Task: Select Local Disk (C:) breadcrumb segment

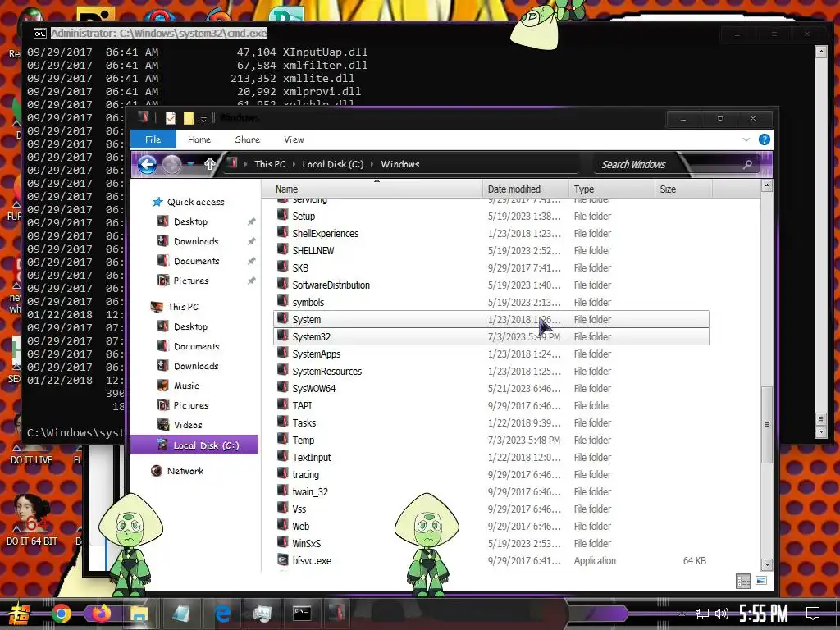Action: 333,164
